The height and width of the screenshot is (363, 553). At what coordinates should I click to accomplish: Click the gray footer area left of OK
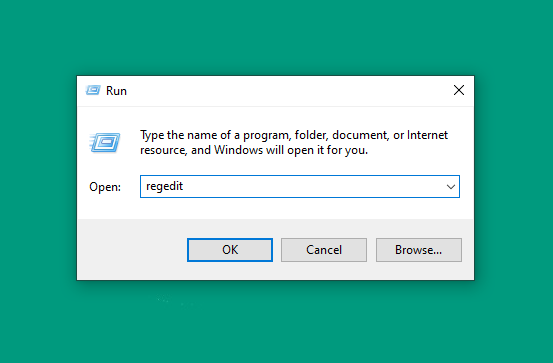point(132,250)
